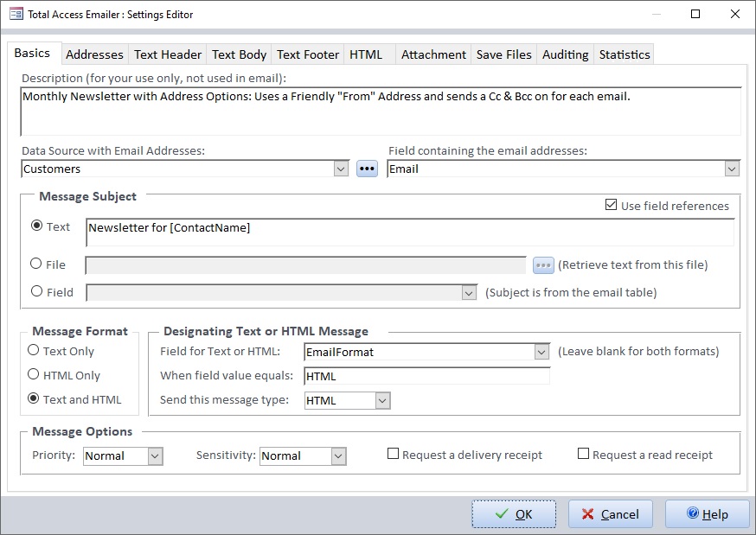Choose HTML Only message format
The height and width of the screenshot is (535, 756).
click(x=33, y=374)
